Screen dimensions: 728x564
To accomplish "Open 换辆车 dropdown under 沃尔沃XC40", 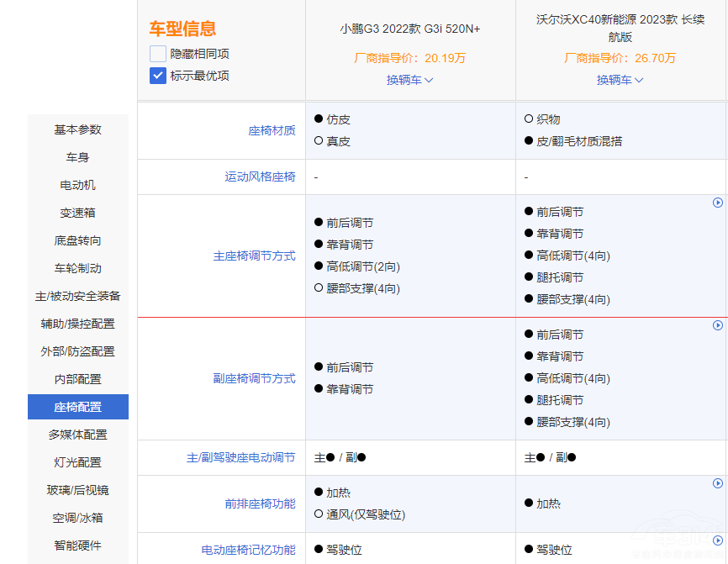I will tap(620, 80).
